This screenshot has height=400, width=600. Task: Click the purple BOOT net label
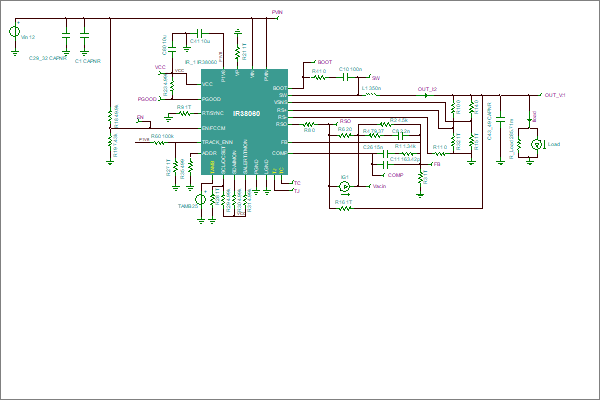pos(324,62)
